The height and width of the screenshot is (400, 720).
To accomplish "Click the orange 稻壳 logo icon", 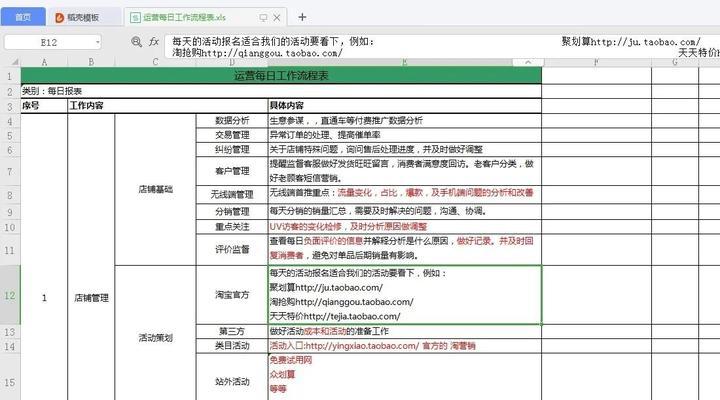I will coord(60,17).
